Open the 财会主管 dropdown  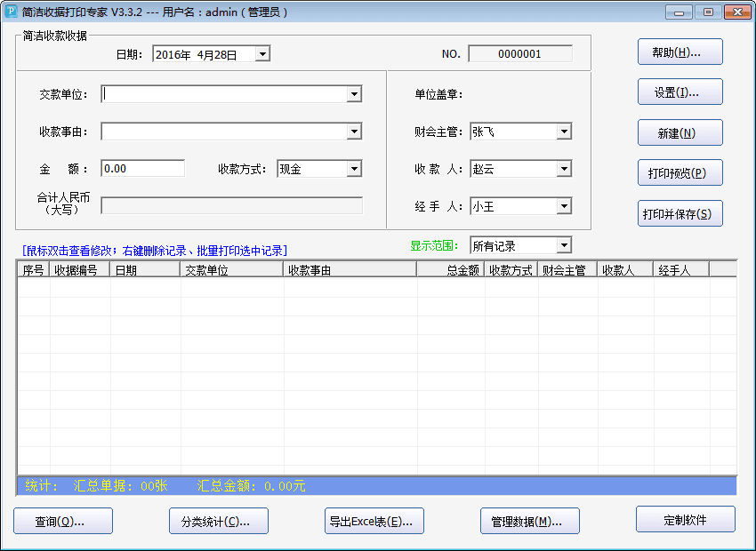point(563,132)
